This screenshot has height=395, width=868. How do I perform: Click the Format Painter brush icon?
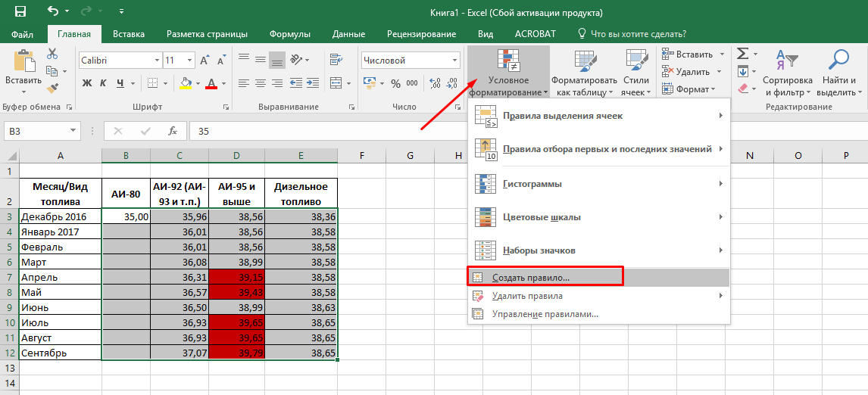pos(52,88)
